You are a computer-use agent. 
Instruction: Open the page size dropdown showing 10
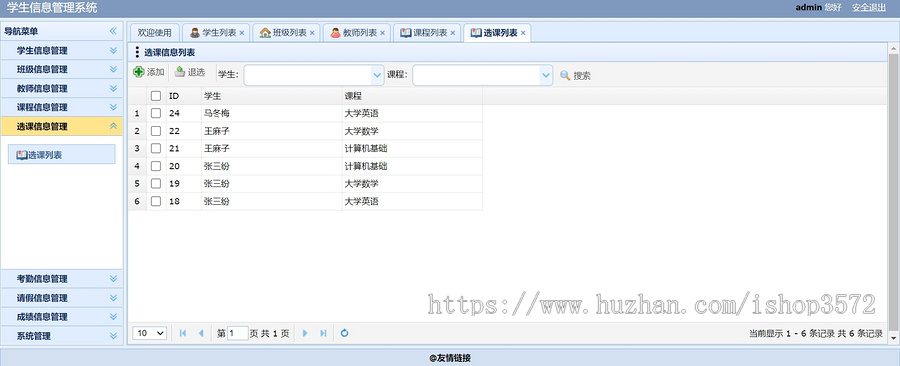tap(150, 333)
